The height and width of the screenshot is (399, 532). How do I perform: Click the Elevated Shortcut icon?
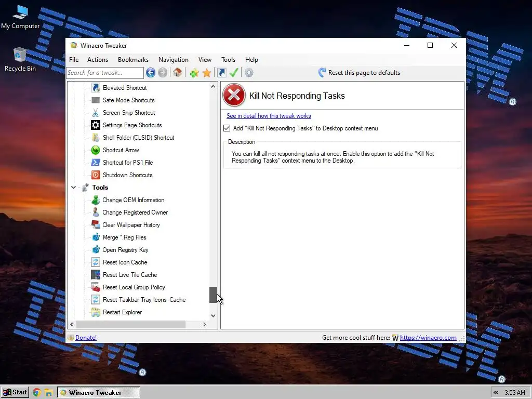click(96, 87)
